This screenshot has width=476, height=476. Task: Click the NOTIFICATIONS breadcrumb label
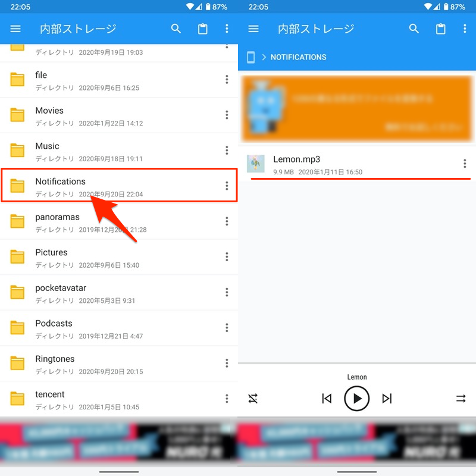pos(298,57)
